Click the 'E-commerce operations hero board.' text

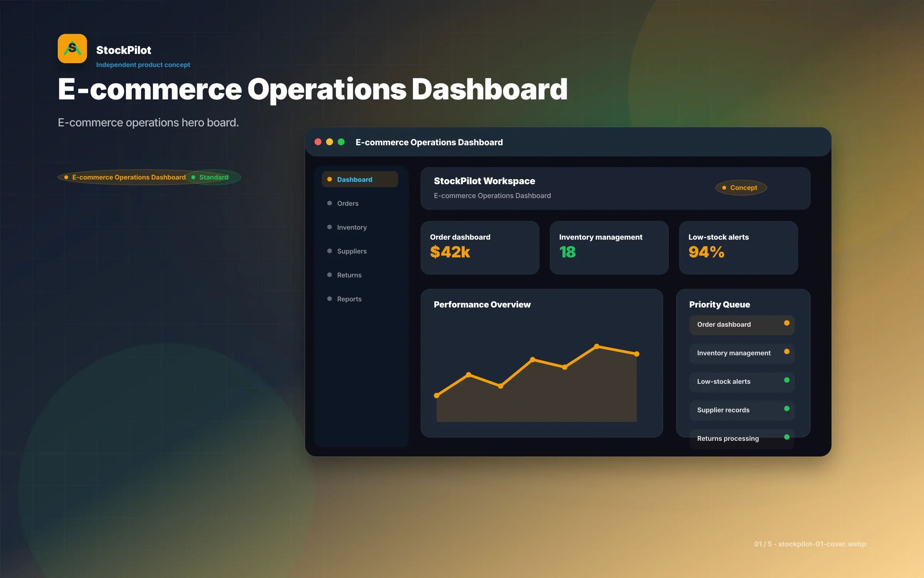coord(148,123)
